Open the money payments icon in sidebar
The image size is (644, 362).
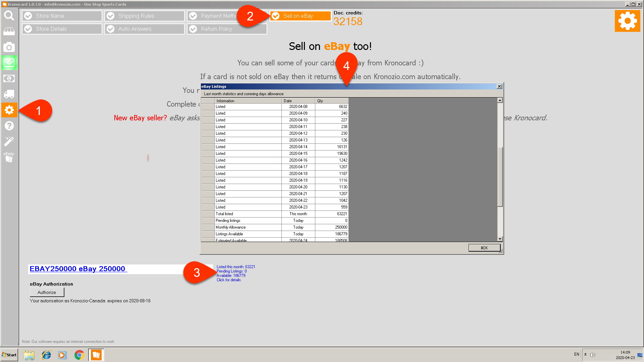click(9, 78)
